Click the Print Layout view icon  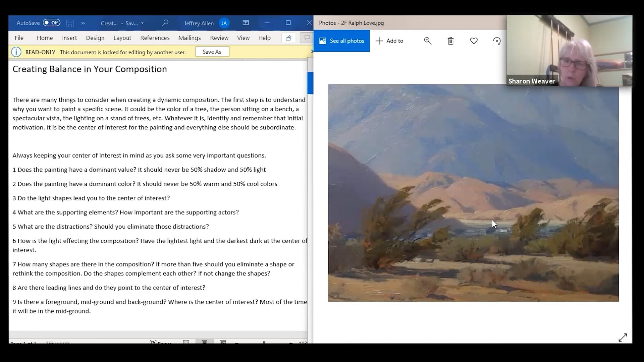[204, 342]
